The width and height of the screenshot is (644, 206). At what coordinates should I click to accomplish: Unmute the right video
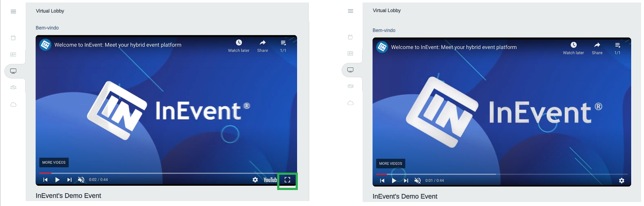[418, 180]
